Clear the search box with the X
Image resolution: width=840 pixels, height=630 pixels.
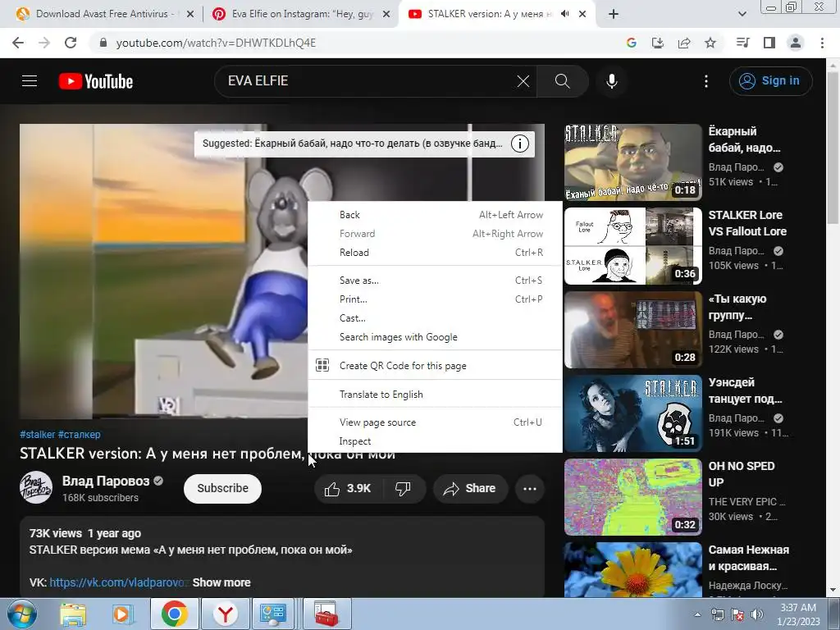click(x=523, y=81)
